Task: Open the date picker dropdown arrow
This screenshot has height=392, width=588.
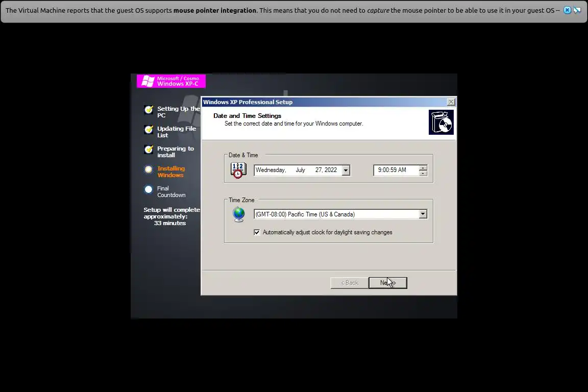Action: click(x=346, y=170)
